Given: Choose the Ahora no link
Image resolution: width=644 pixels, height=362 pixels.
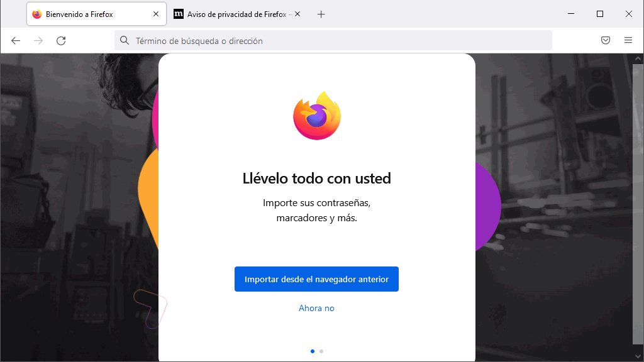Looking at the screenshot, I should 317,308.
